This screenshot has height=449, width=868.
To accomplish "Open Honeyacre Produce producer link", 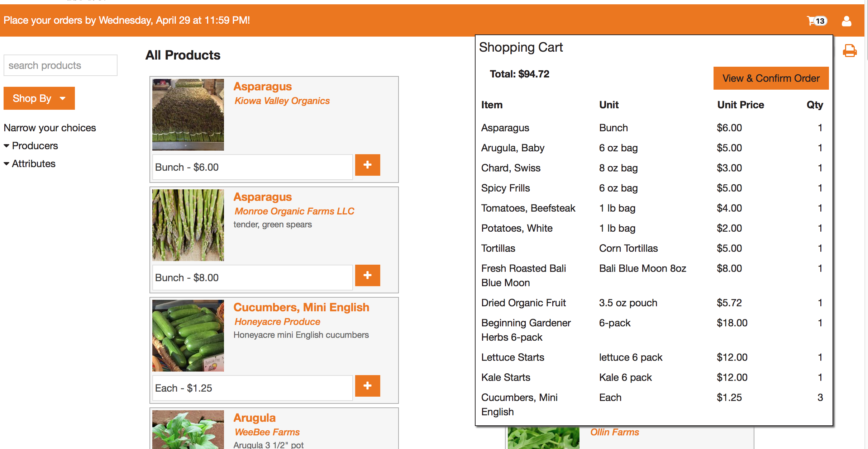I will pyautogui.click(x=277, y=322).
